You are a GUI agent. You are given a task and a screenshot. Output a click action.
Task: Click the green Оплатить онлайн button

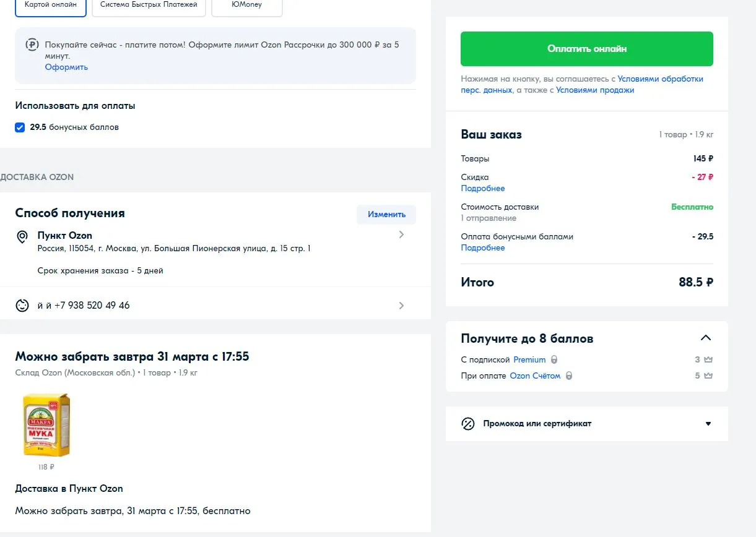click(x=586, y=49)
